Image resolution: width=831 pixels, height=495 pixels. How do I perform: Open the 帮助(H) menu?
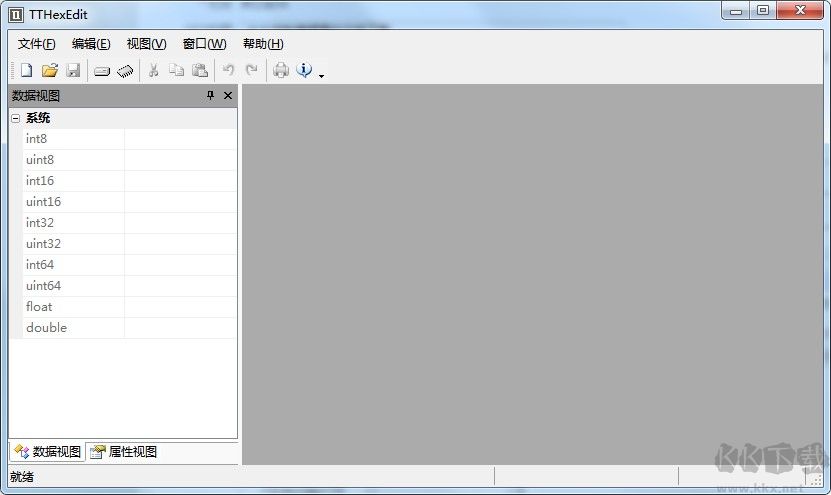(263, 44)
